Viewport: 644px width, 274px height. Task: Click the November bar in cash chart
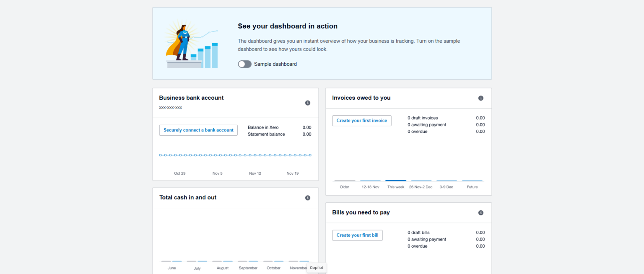298,261
